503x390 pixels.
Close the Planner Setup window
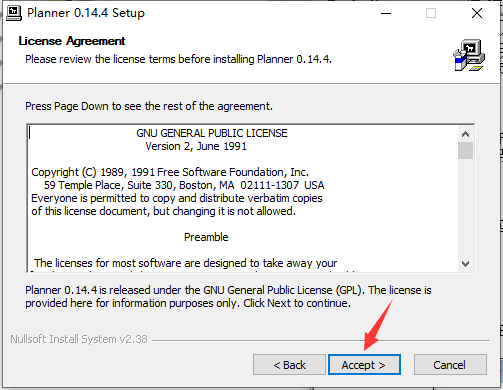[477, 13]
